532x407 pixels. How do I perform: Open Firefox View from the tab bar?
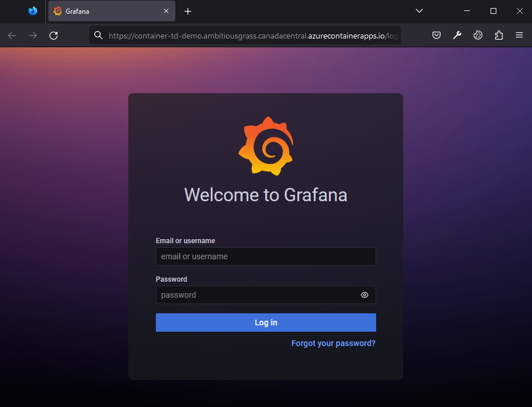[x=33, y=11]
